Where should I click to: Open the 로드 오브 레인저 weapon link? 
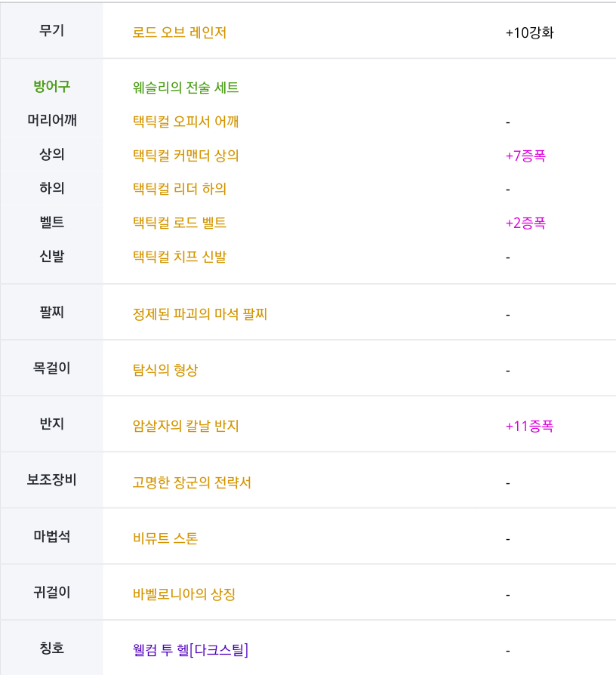pos(179,32)
